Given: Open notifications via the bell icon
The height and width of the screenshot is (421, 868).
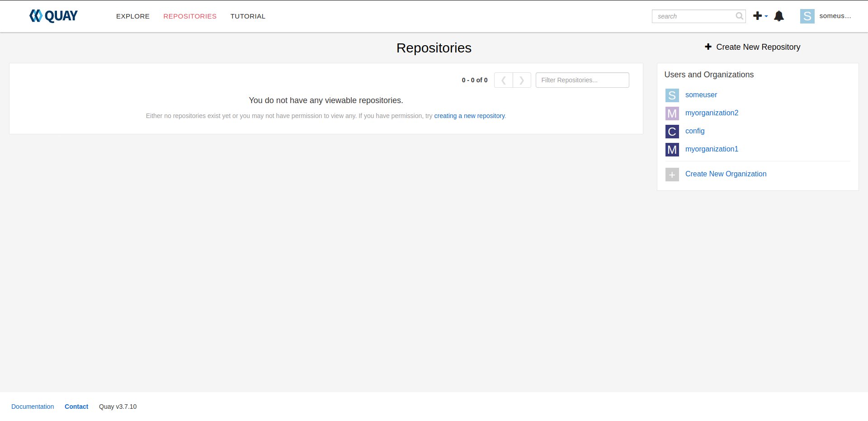Looking at the screenshot, I should (779, 16).
